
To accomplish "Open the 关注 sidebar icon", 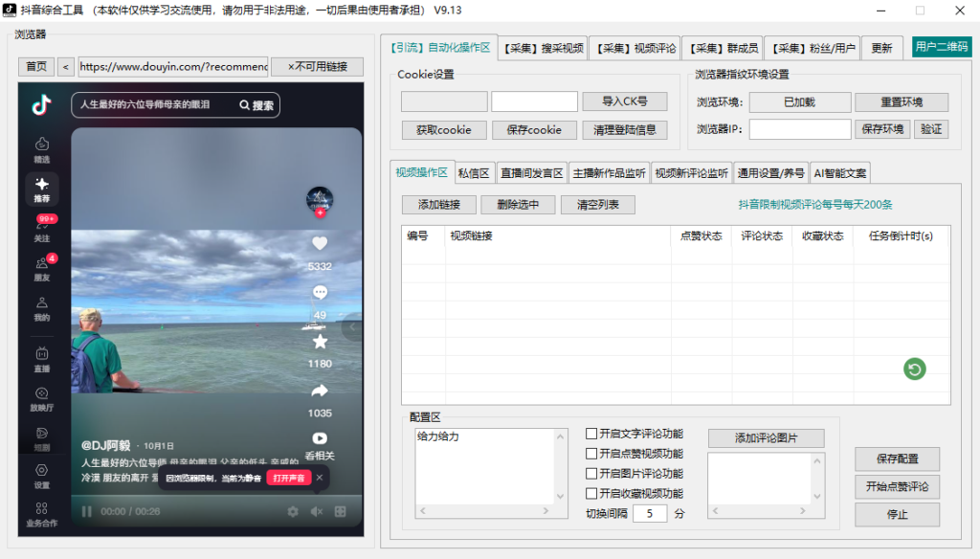I will tap(42, 229).
